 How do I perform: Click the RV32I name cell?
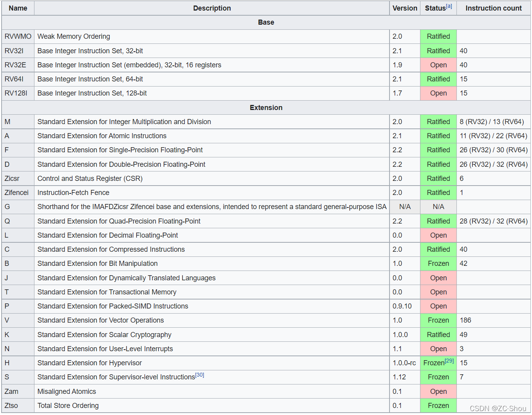[18, 51]
